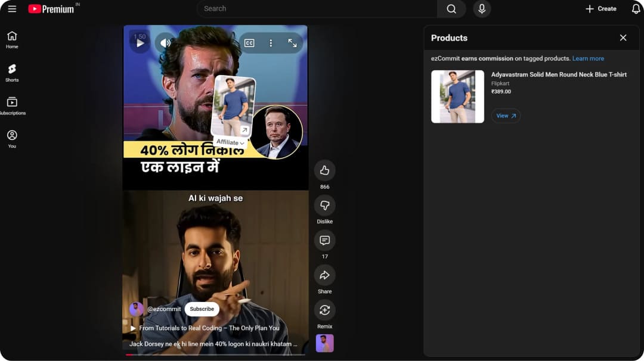Click the ₹389.00 price text

pos(501,92)
